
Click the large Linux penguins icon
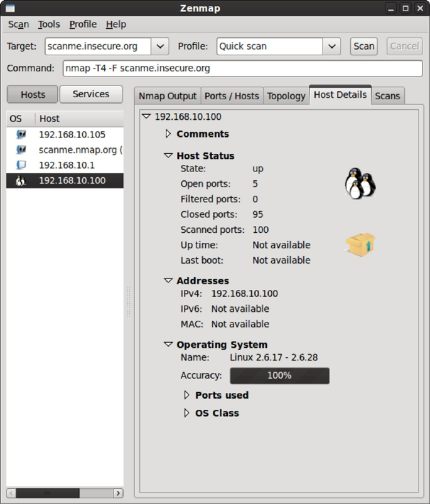[x=360, y=183]
